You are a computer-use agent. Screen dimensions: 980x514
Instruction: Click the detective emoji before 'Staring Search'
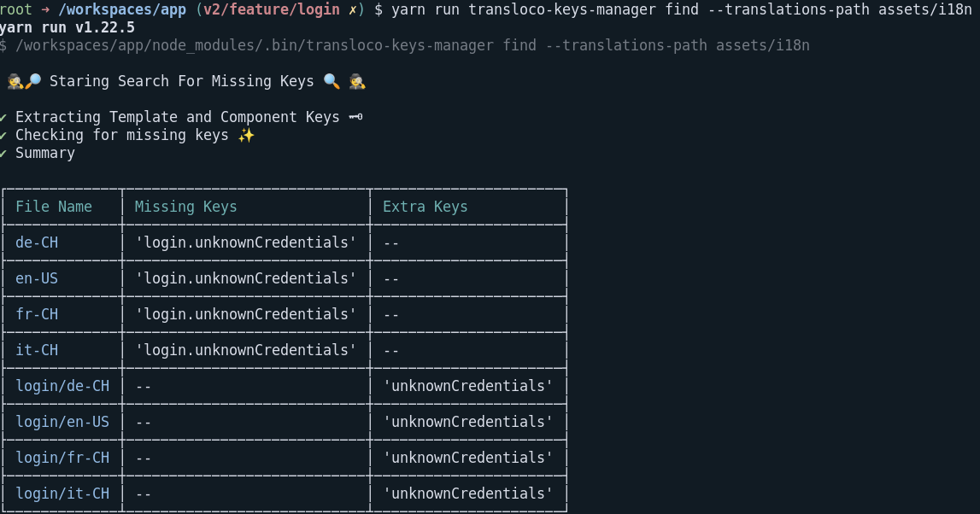[x=15, y=81]
